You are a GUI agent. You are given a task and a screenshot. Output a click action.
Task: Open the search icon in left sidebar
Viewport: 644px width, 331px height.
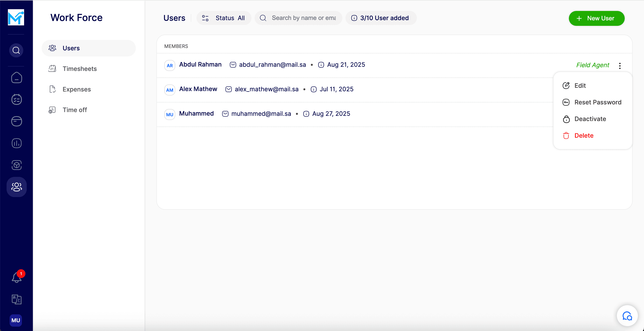[16, 51]
